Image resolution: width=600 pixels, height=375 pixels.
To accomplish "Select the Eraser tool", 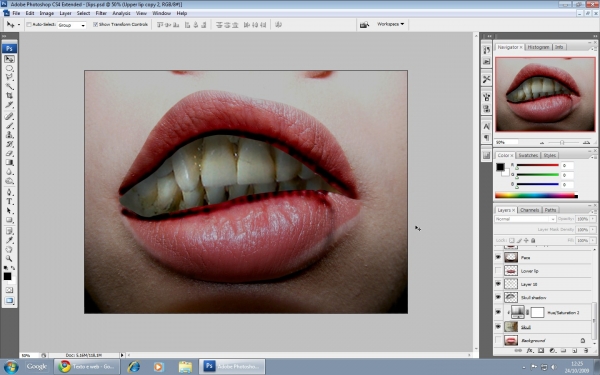I will pos(10,153).
